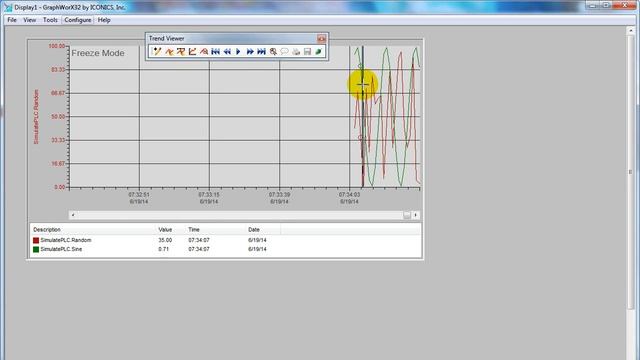Click the Time column header
The image size is (640, 360).
click(194, 230)
